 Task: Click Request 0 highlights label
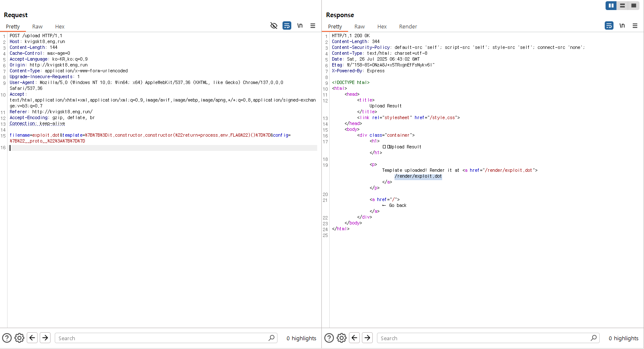coord(301,338)
